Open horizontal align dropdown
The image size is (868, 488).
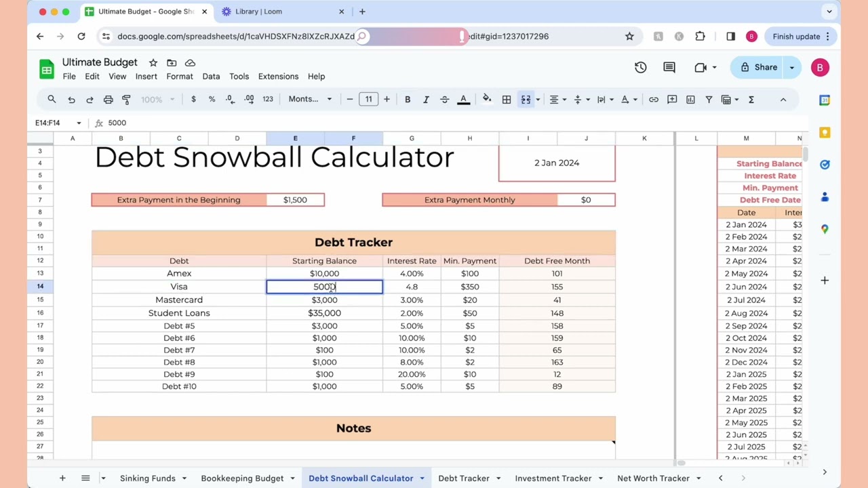point(557,100)
